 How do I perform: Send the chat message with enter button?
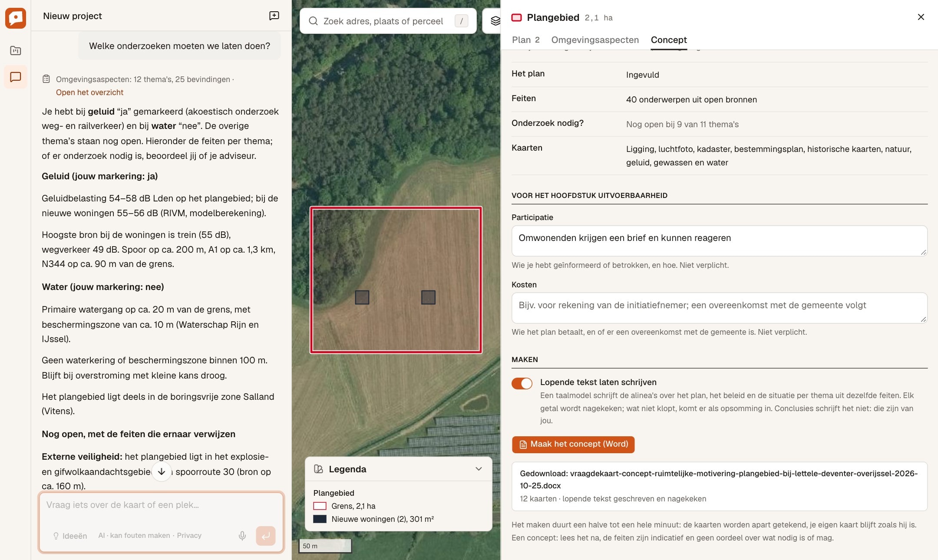coord(266,536)
